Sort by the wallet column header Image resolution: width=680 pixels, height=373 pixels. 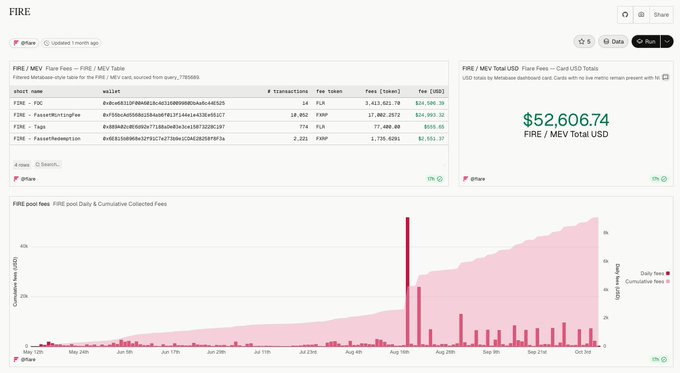(x=111, y=92)
